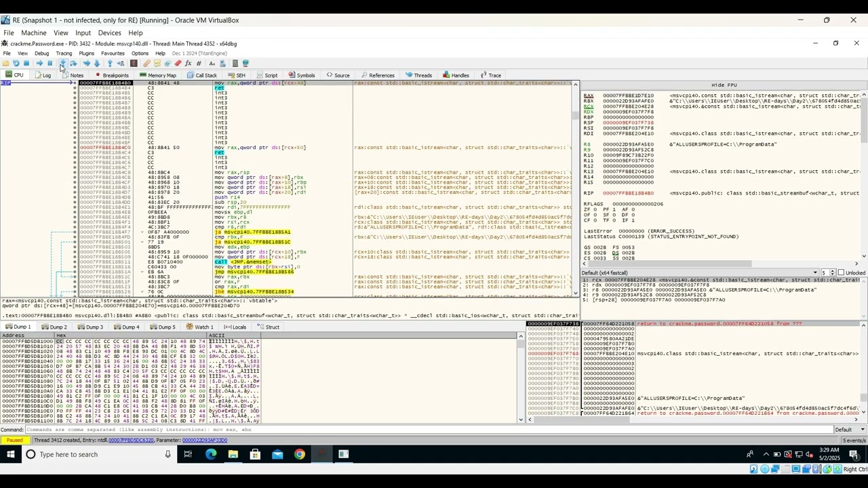Open the x64dbg Options menu

[x=140, y=54]
